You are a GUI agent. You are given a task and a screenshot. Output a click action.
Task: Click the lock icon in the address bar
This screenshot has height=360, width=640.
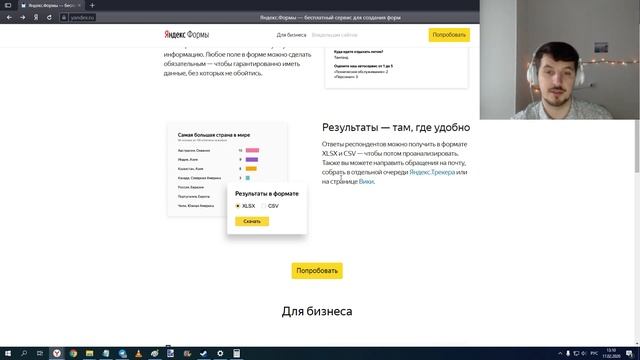pyautogui.click(x=64, y=18)
